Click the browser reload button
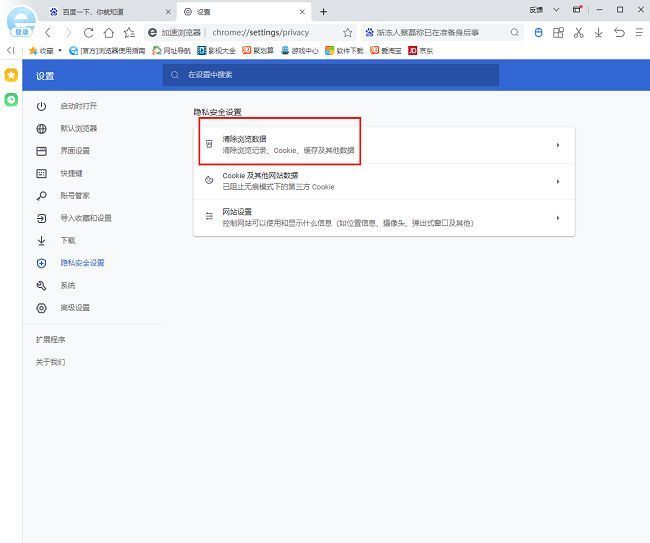The image size is (650, 543). pyautogui.click(x=89, y=32)
